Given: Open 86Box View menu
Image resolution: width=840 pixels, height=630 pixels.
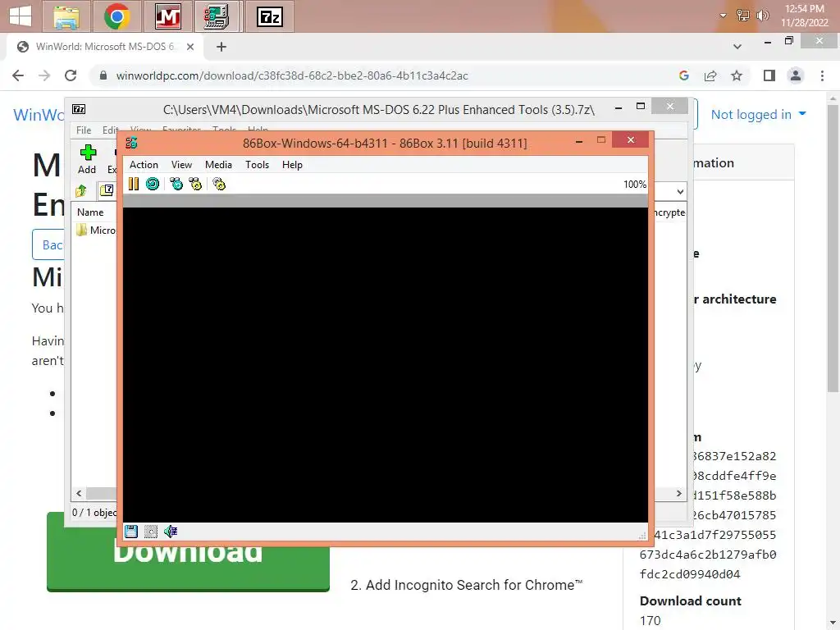Looking at the screenshot, I should click(x=181, y=165).
